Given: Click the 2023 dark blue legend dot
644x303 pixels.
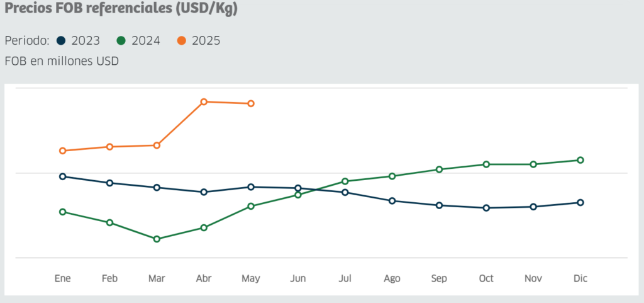Looking at the screenshot, I should 61,41.
